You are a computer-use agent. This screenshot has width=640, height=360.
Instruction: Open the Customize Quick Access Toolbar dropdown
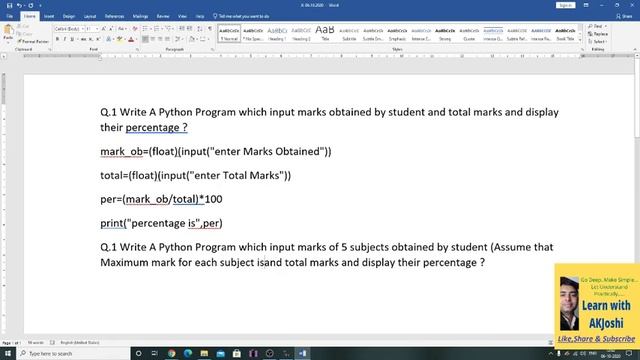point(40,5)
